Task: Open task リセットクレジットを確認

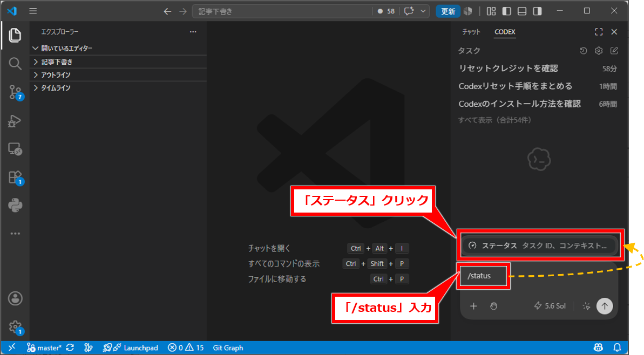Action: click(x=538, y=69)
